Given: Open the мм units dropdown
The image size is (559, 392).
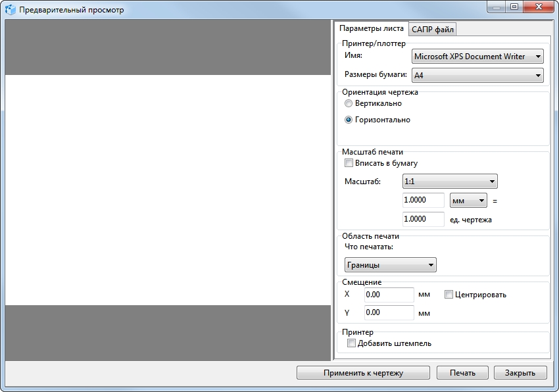Looking at the screenshot, I should tap(468, 201).
